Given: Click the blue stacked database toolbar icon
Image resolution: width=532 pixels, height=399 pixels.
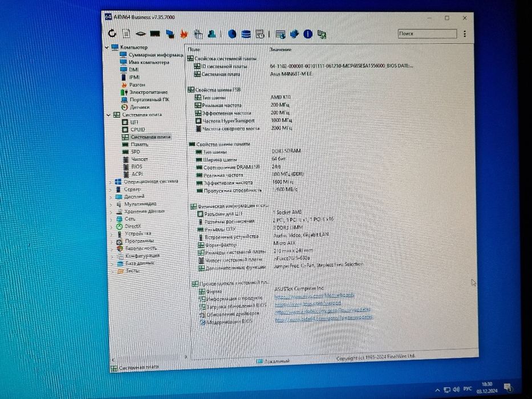Looking at the screenshot, I should pos(246,34).
